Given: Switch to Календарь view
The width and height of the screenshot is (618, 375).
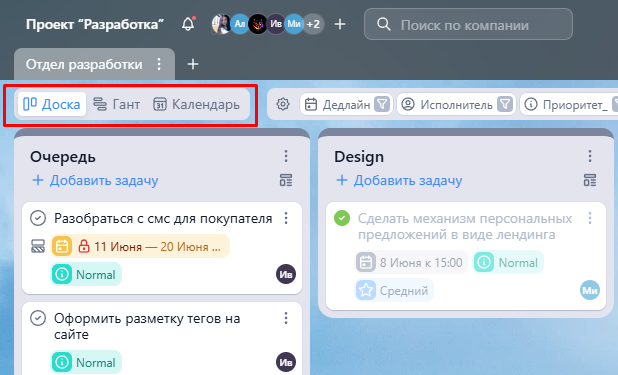Looking at the screenshot, I should pos(196,104).
